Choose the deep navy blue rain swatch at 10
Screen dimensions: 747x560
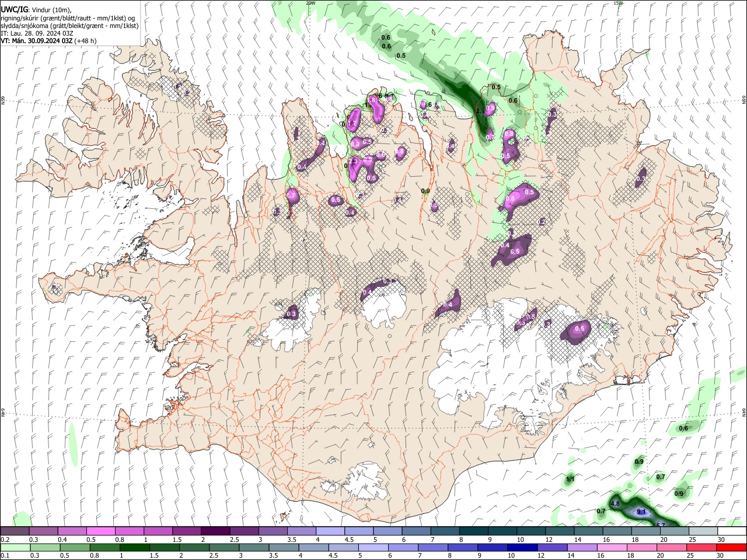coord(523,547)
